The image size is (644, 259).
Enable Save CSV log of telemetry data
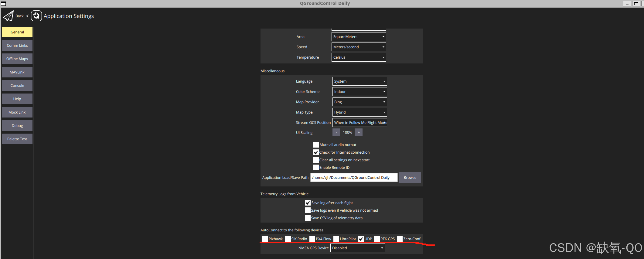(308, 218)
